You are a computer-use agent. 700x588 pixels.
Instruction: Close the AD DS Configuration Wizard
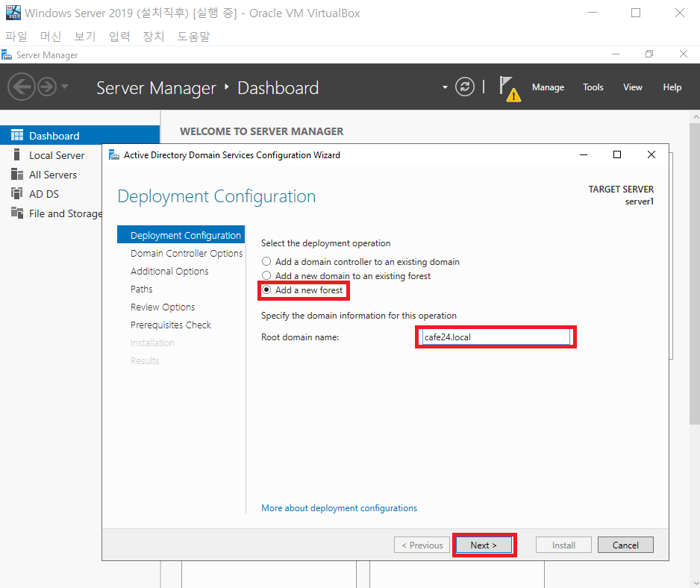tap(651, 154)
